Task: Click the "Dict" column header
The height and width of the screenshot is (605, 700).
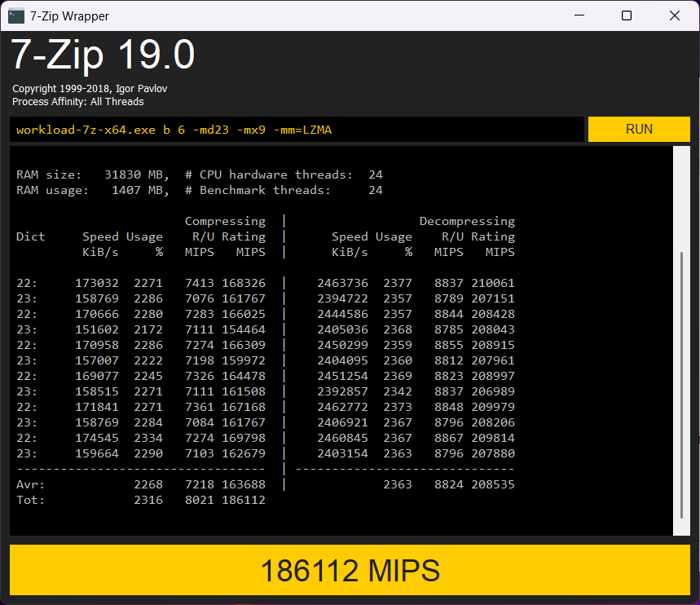Action: (31, 236)
